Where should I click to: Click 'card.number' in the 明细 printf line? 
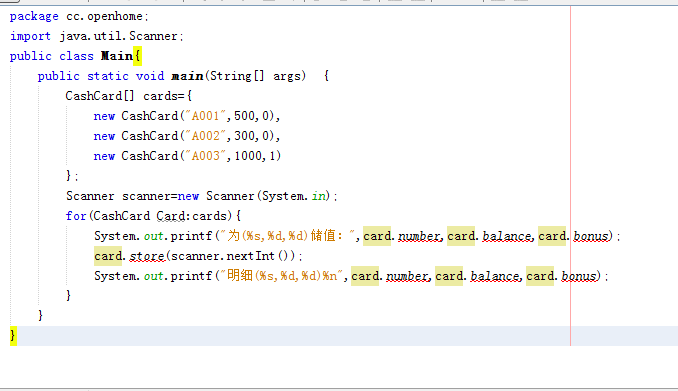click(390, 276)
